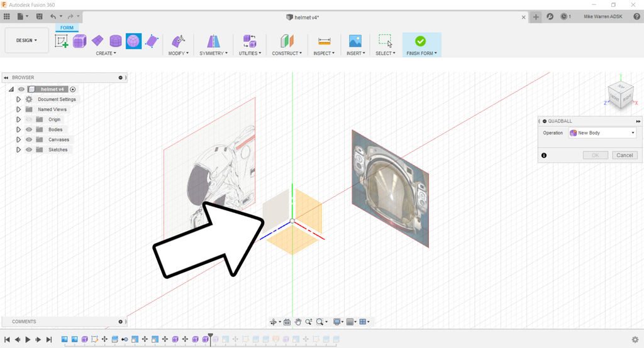Open the UTILITIES menu

(x=250, y=53)
